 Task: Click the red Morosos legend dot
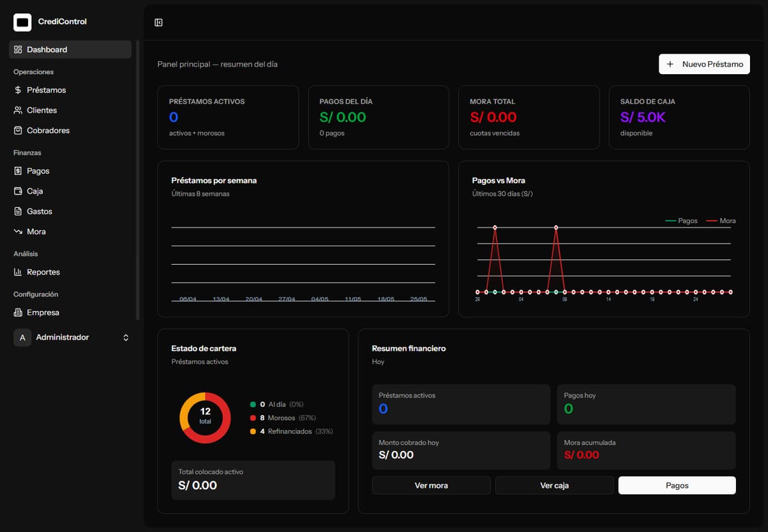[253, 418]
